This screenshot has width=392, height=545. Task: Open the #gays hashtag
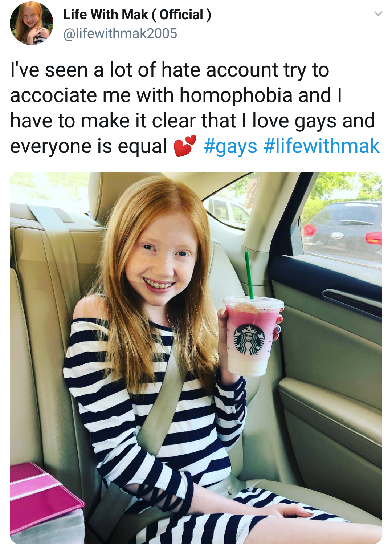pos(230,146)
